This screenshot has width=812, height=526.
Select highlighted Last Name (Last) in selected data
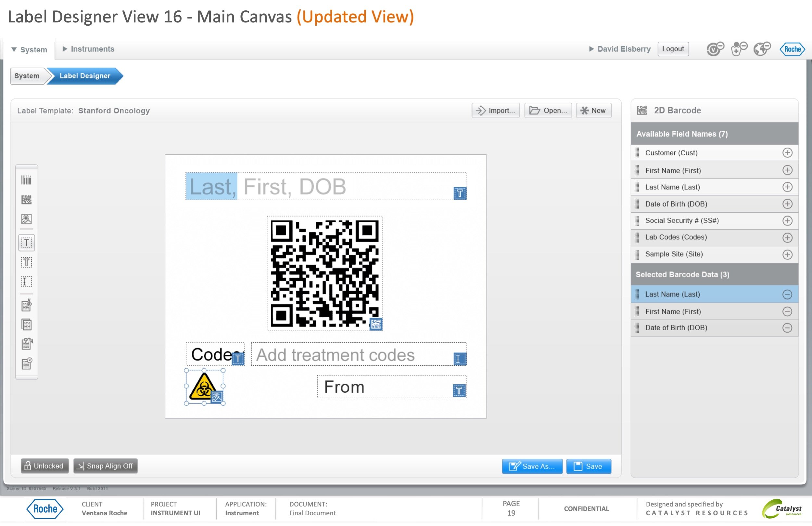point(715,295)
